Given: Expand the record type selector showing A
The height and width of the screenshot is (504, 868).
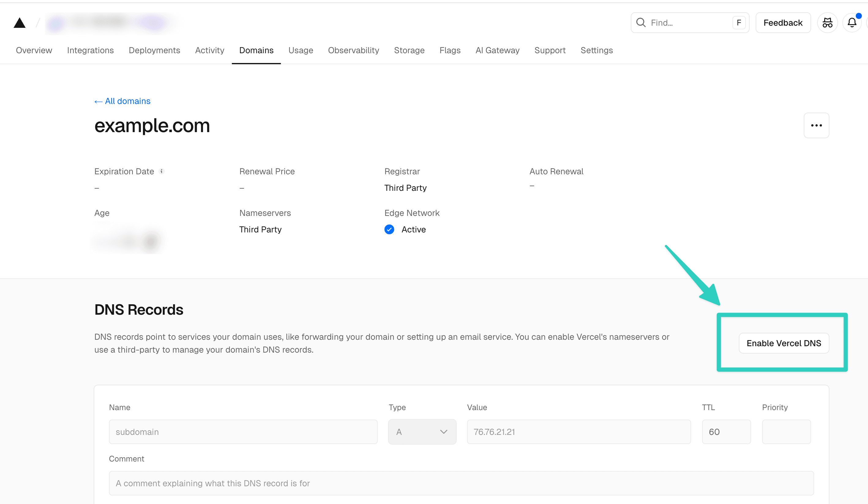Looking at the screenshot, I should (422, 432).
